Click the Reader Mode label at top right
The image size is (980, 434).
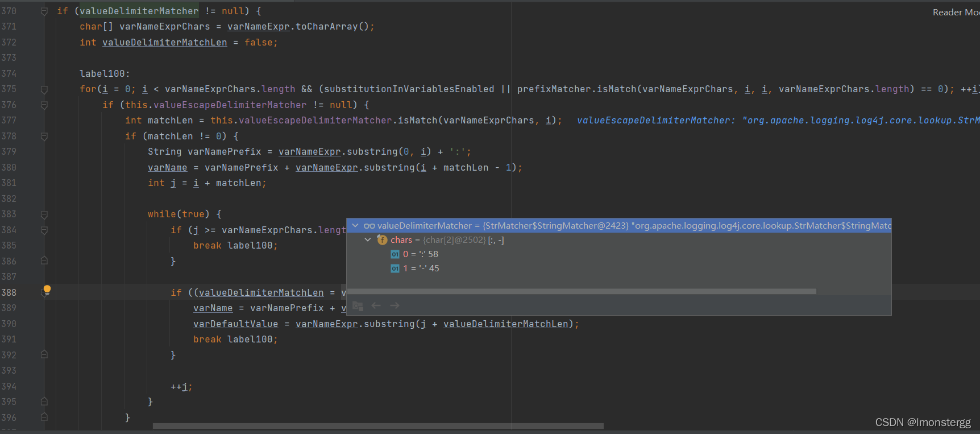956,12
